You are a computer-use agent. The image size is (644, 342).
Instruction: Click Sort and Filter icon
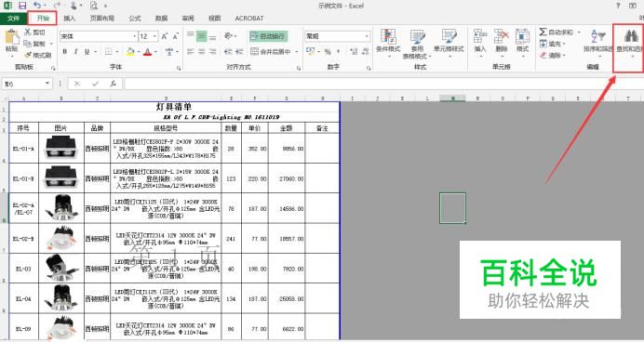[x=598, y=36]
